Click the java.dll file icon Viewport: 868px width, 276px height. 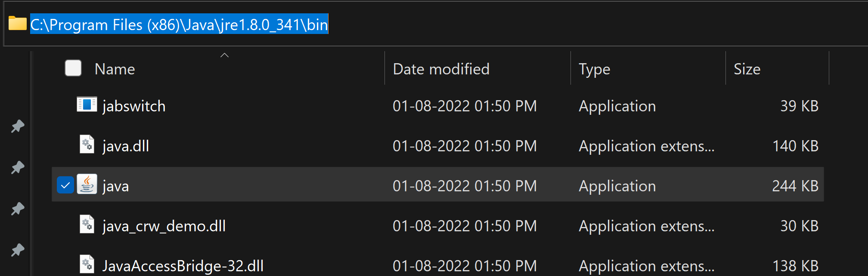(87, 144)
